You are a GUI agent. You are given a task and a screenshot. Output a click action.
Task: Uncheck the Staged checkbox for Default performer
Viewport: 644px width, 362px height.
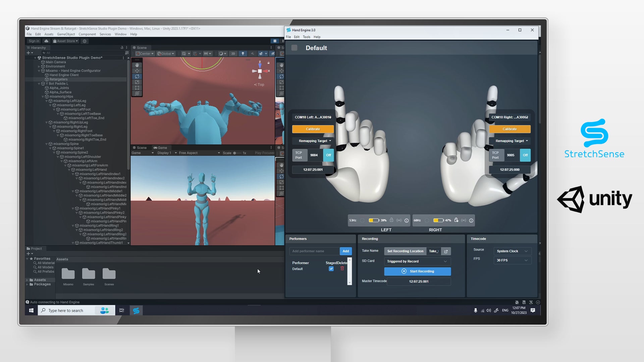(331, 269)
